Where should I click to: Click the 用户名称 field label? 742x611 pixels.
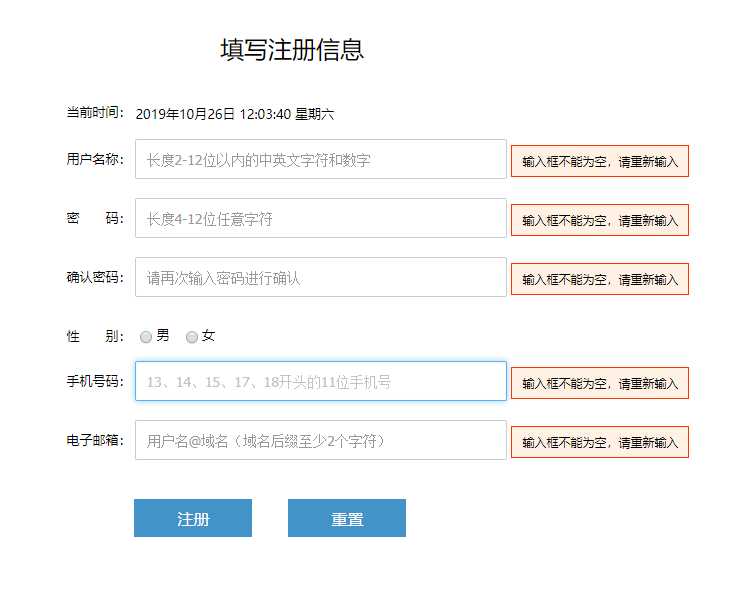point(94,159)
